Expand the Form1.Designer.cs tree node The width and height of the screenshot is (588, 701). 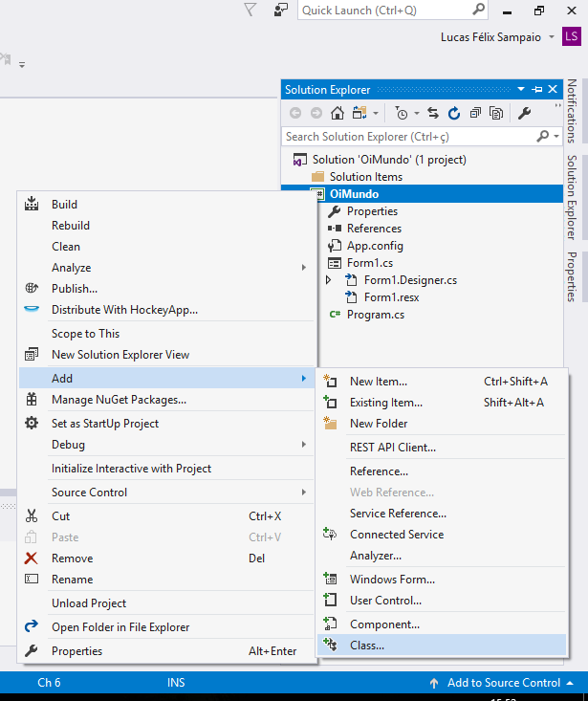[x=329, y=280]
